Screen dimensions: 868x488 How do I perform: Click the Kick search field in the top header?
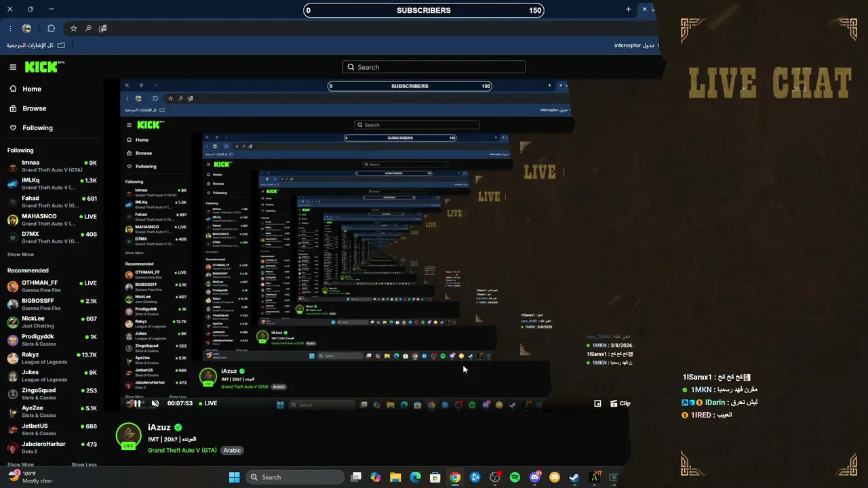[x=434, y=67]
